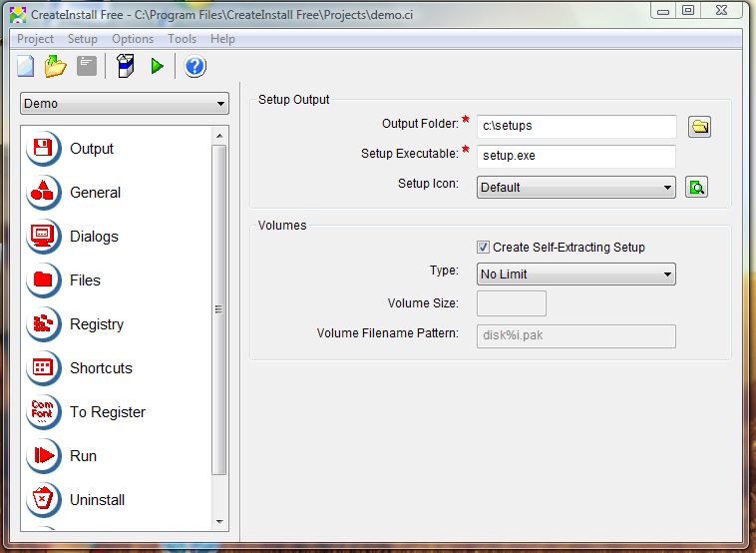Click the Open Project folder icon
Screen dimensions: 756x553
click(x=56, y=66)
